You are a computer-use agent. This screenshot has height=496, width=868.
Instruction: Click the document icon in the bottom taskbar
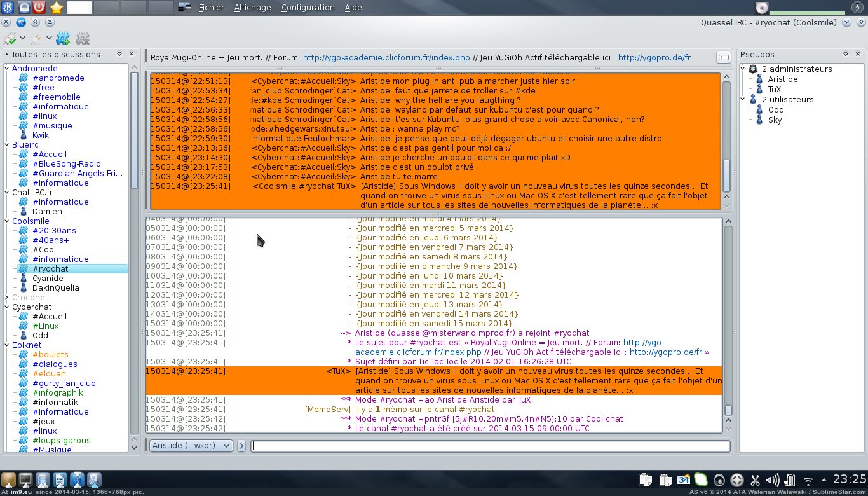point(60,480)
